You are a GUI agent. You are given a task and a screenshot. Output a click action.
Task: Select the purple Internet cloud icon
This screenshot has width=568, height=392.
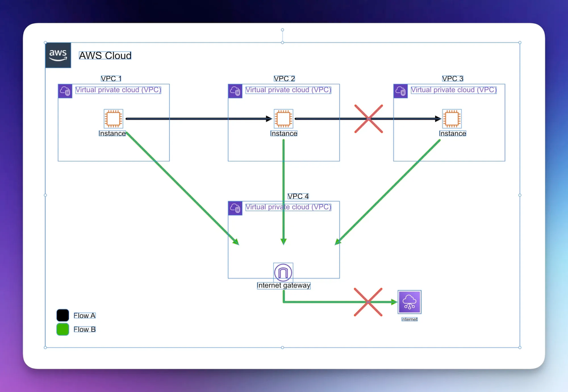[x=410, y=302]
